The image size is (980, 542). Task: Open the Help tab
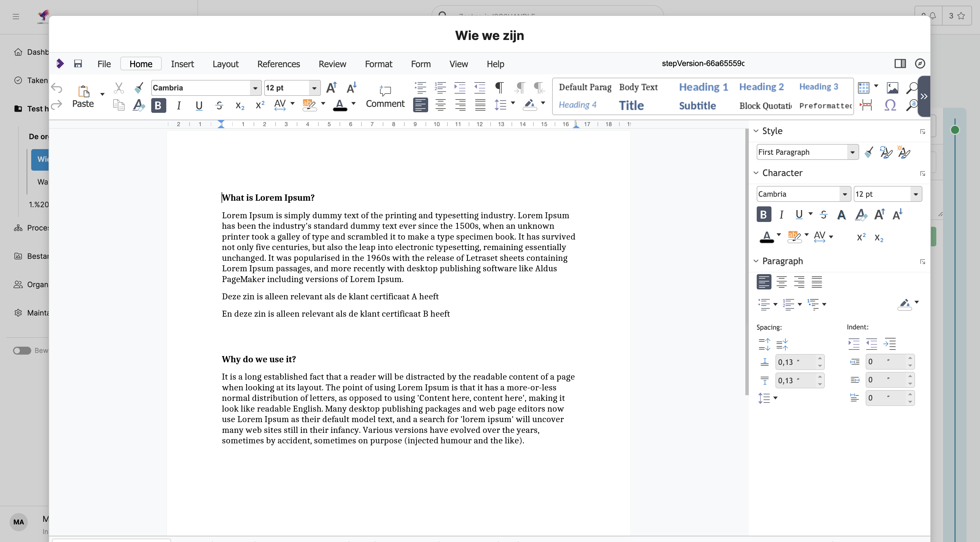[495, 64]
